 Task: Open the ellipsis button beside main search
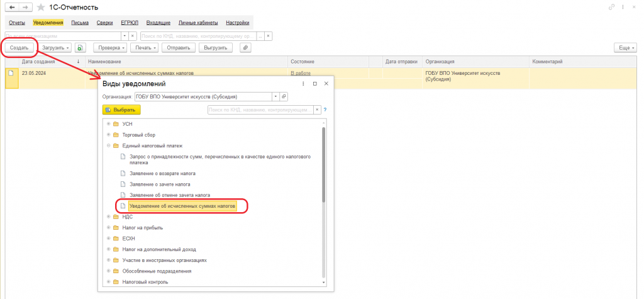pyautogui.click(x=260, y=36)
